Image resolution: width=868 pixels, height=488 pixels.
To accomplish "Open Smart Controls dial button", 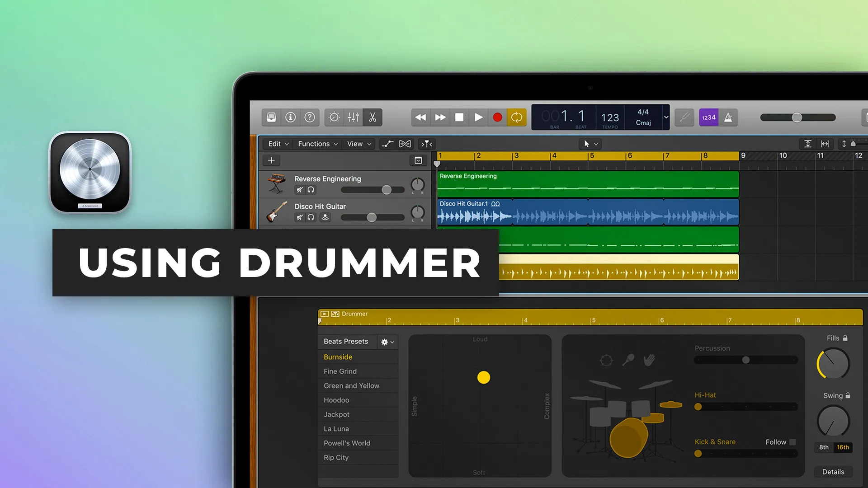I will point(334,117).
